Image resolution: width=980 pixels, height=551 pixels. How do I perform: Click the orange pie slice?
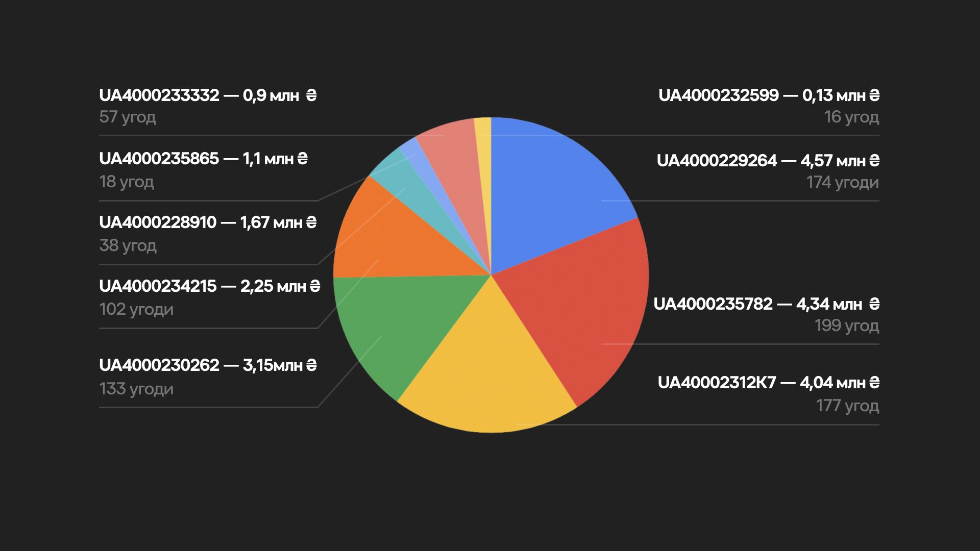click(x=393, y=240)
